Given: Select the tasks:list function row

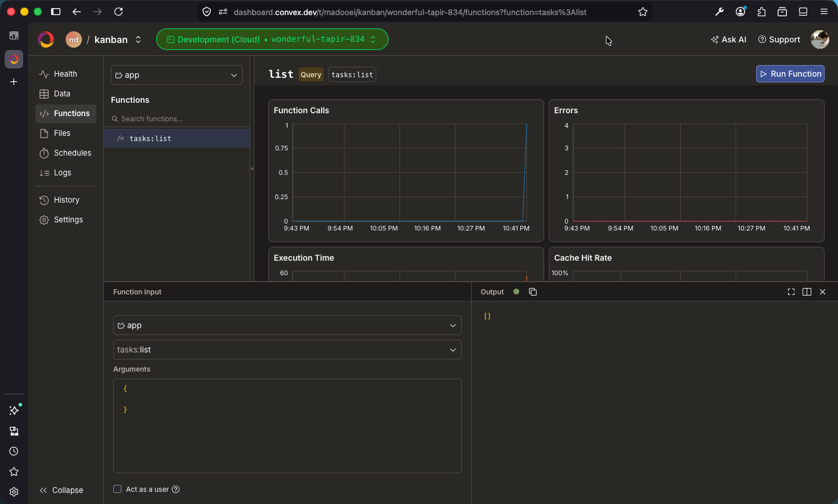Looking at the screenshot, I should tap(177, 138).
